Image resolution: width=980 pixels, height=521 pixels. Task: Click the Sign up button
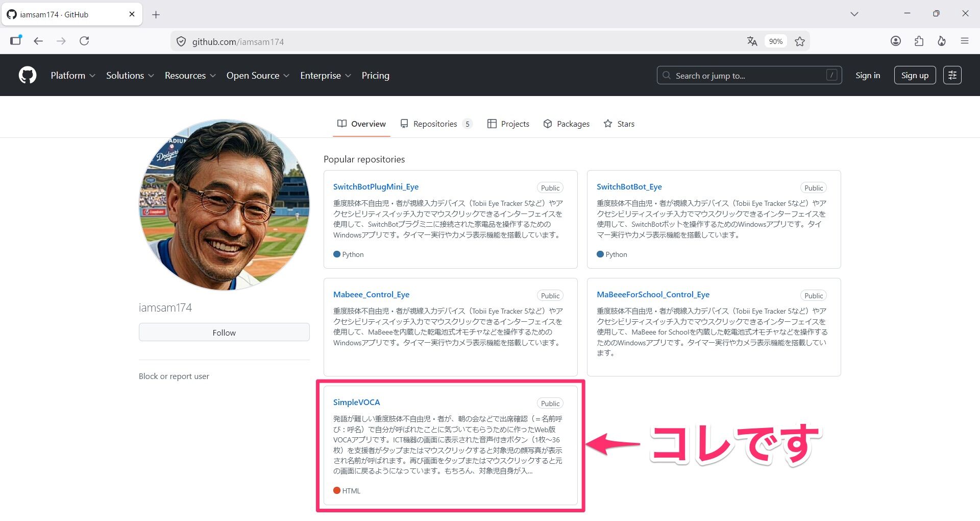[915, 75]
